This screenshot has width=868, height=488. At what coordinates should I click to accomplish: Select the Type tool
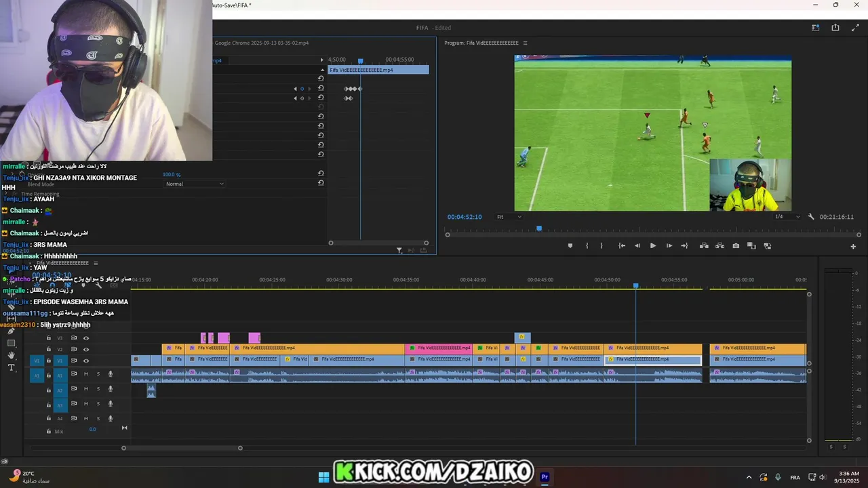11,367
